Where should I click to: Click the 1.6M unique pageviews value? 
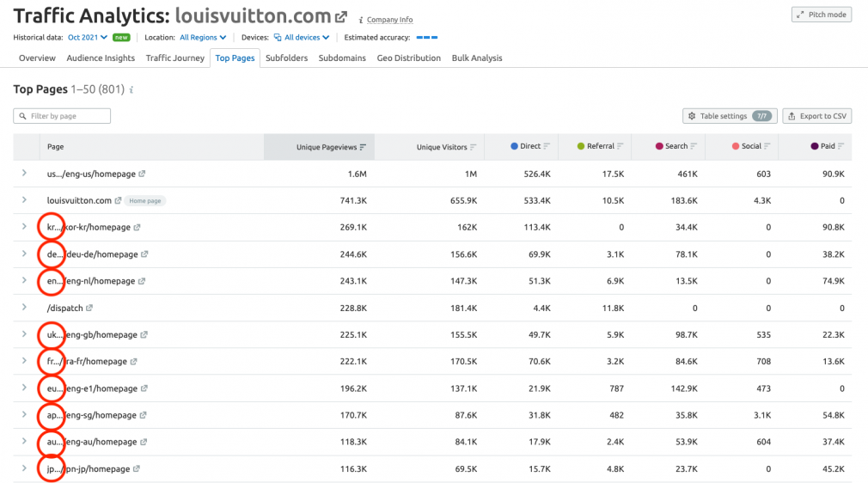point(357,174)
